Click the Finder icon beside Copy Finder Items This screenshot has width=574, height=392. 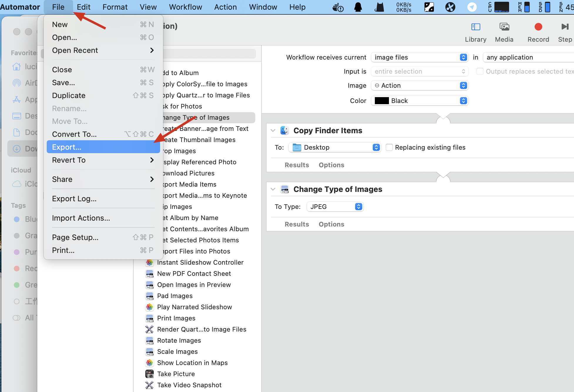[x=284, y=131]
